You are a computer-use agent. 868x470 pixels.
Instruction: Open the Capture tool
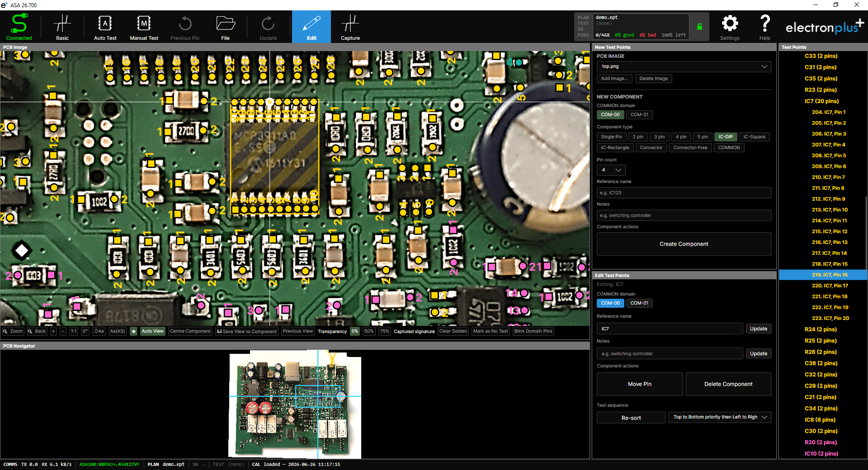[x=350, y=27]
